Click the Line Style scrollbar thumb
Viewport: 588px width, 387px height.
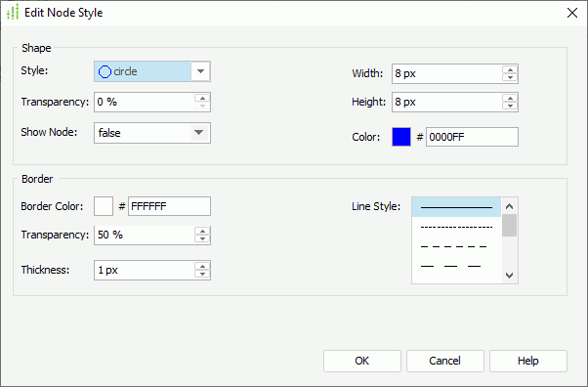pyautogui.click(x=509, y=225)
